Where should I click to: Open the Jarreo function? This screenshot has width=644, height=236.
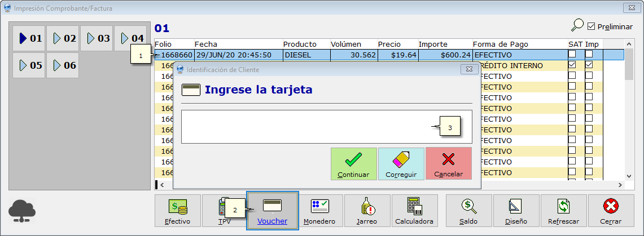point(367,211)
